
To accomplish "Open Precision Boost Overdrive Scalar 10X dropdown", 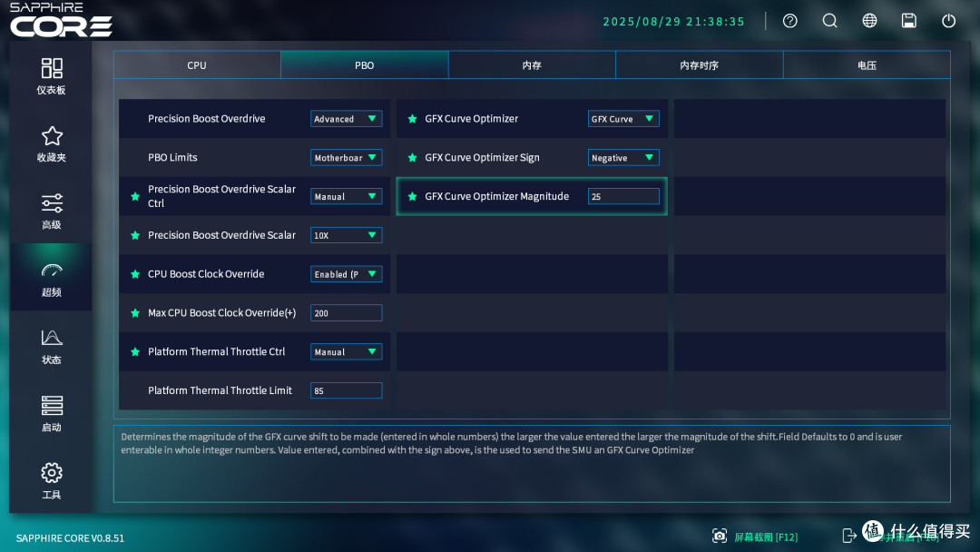I will (347, 235).
